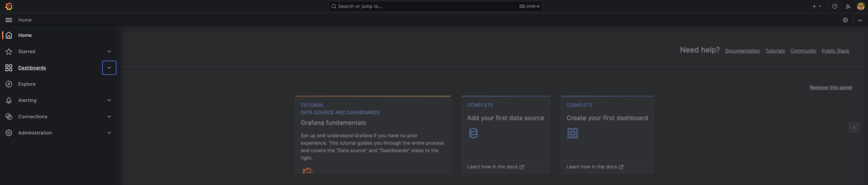Click the Connections icon in sidebar
Screen dimensions: 868x185
(x=9, y=116)
